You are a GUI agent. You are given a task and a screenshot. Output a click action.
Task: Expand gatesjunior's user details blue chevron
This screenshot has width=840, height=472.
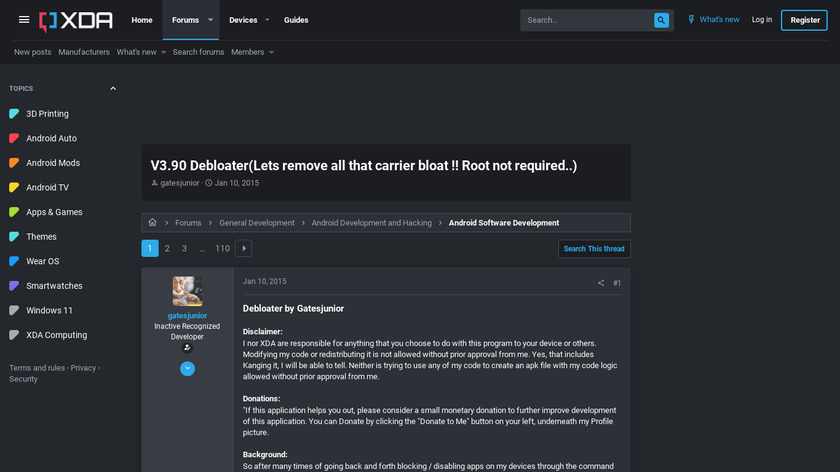click(188, 369)
